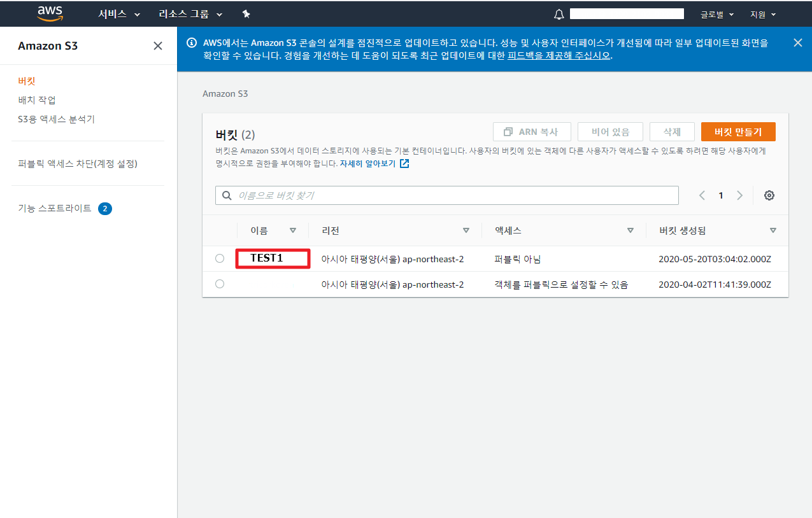Open the 피드백을 제공해 주십시오 link
This screenshot has width=812, height=518.
pos(559,55)
